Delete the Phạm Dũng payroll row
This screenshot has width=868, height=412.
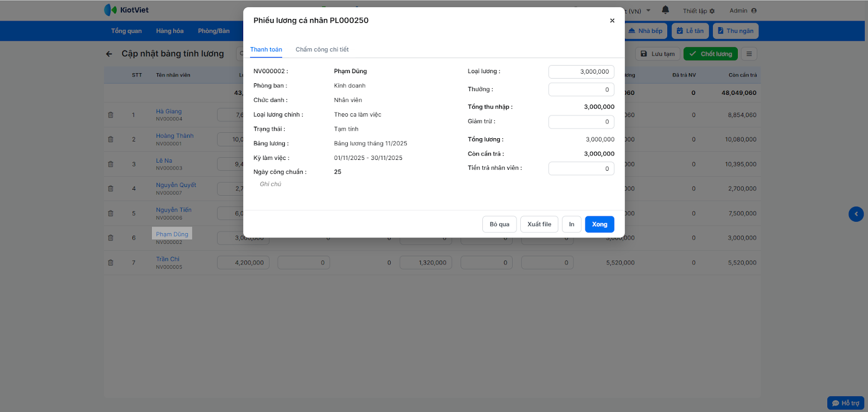tap(111, 238)
